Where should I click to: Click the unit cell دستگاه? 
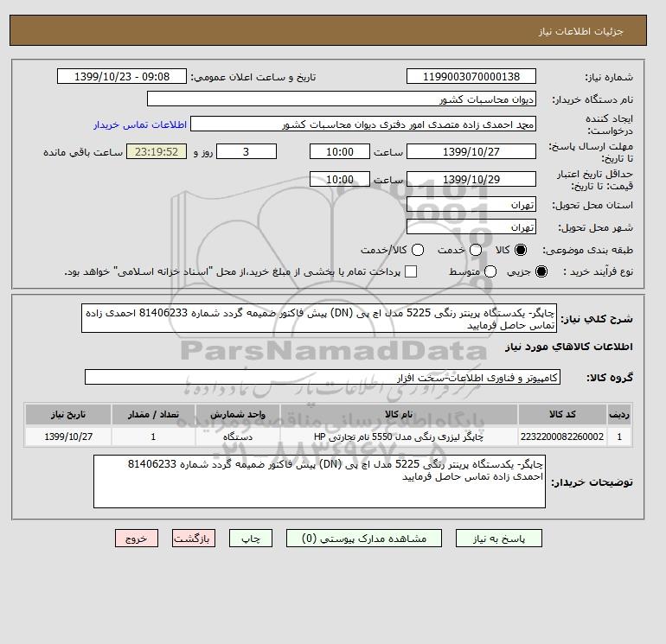238,437
